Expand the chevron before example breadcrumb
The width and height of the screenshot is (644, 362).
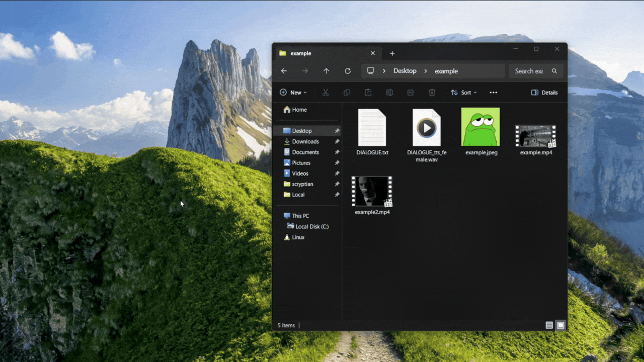point(425,71)
